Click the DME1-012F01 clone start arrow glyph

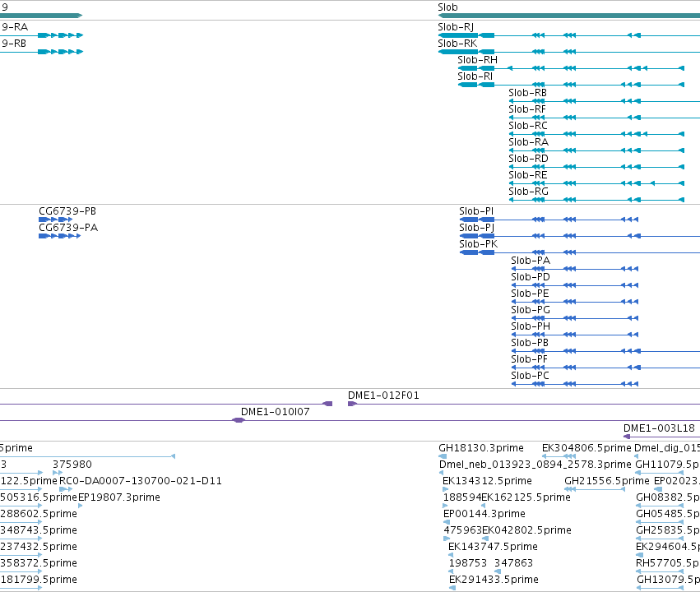(352, 404)
